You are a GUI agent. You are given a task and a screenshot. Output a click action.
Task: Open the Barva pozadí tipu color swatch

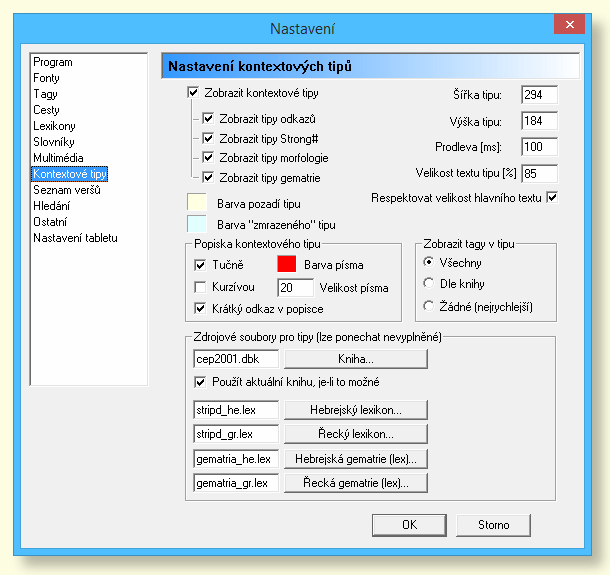[x=203, y=204]
